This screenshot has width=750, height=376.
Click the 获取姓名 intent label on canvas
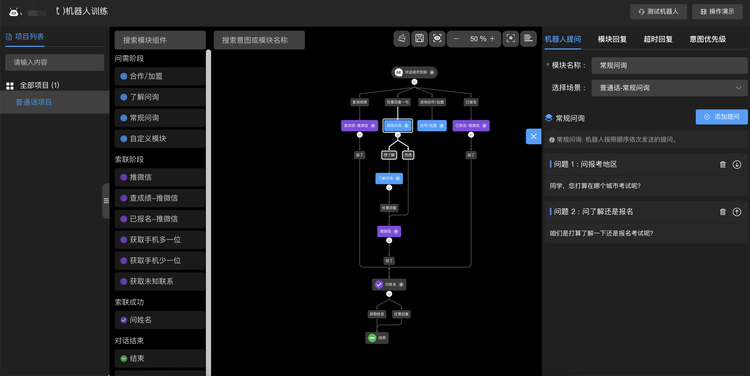point(377,314)
